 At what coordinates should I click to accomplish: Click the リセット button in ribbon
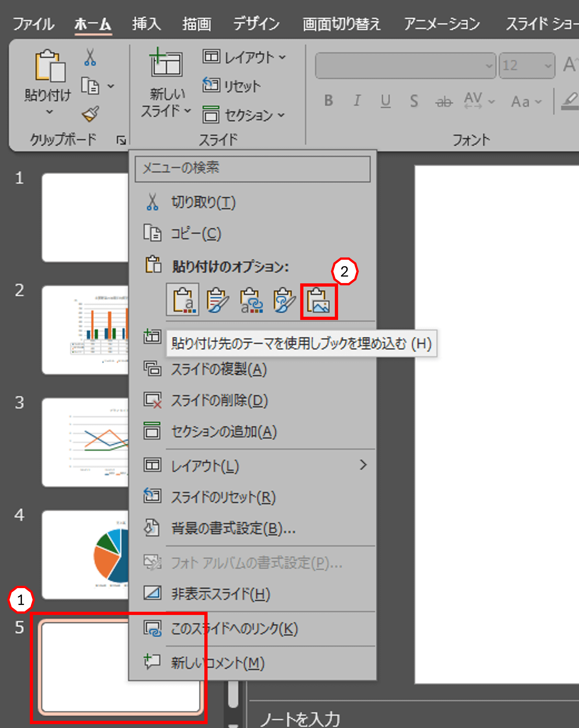pos(232,86)
